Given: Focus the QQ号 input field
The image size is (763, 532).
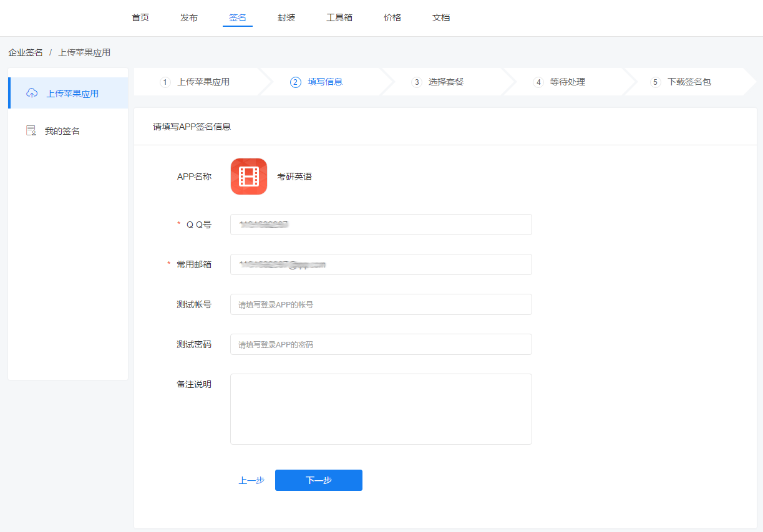Looking at the screenshot, I should point(381,225).
